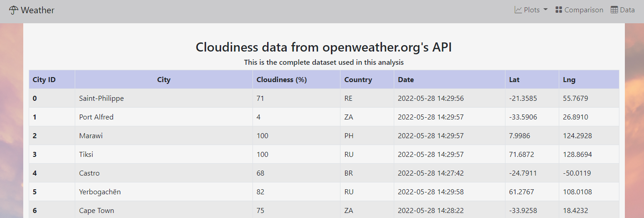The width and height of the screenshot is (644, 218).
Task: Select the Saint-Philippe city cell
Action: pyautogui.click(x=164, y=98)
